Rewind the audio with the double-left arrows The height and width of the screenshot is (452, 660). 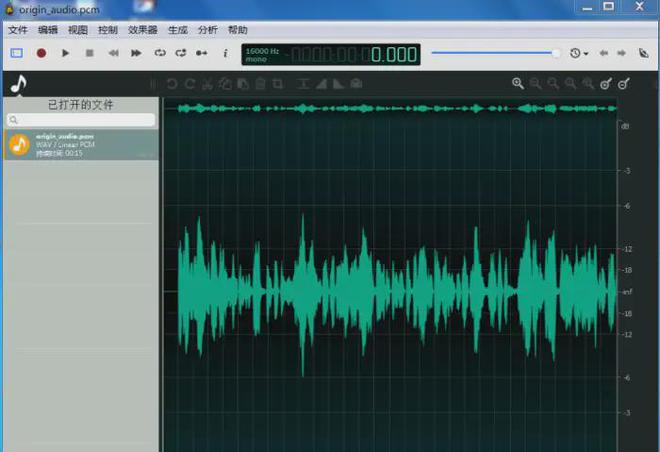[x=113, y=53]
